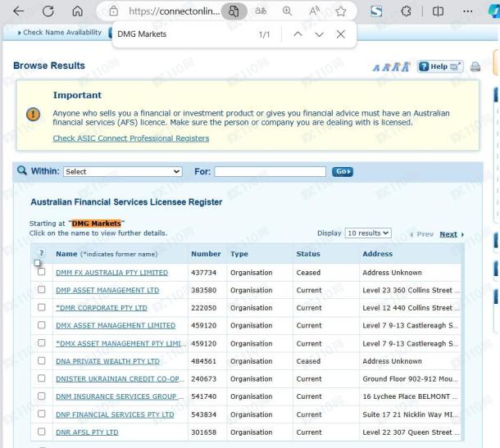Open DNM INSURANCE SERVICES GROUP details
The width and height of the screenshot is (500, 448).
120,396
